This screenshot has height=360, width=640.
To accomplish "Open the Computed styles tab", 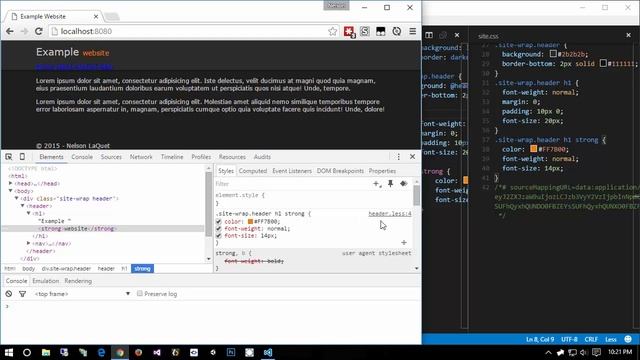I will [x=253, y=171].
